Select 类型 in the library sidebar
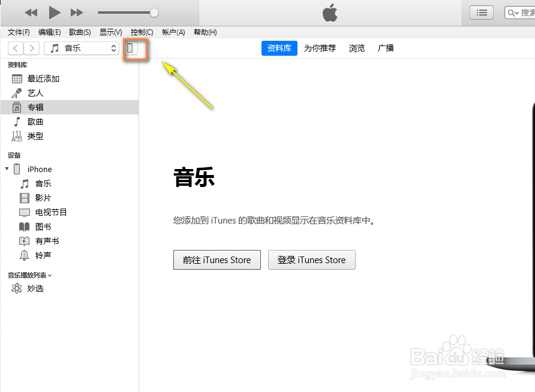535x392 pixels. click(70, 136)
